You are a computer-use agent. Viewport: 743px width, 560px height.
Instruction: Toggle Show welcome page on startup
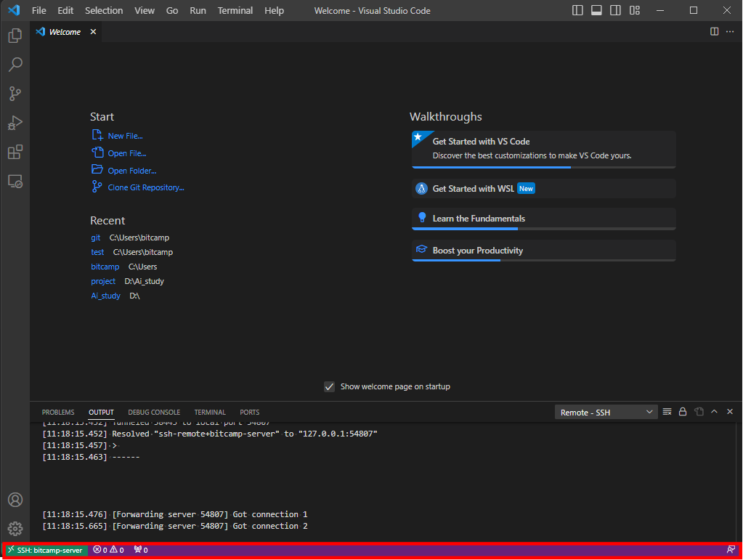click(x=329, y=386)
